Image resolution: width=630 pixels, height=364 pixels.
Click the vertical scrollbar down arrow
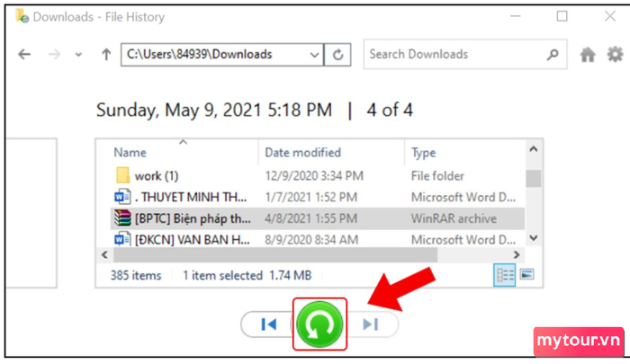point(534,238)
